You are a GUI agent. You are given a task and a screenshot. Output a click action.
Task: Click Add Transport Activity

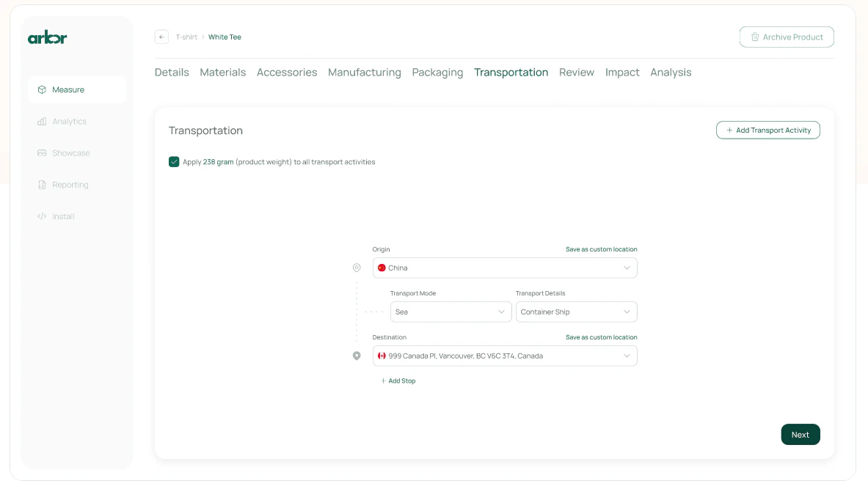[767, 130]
